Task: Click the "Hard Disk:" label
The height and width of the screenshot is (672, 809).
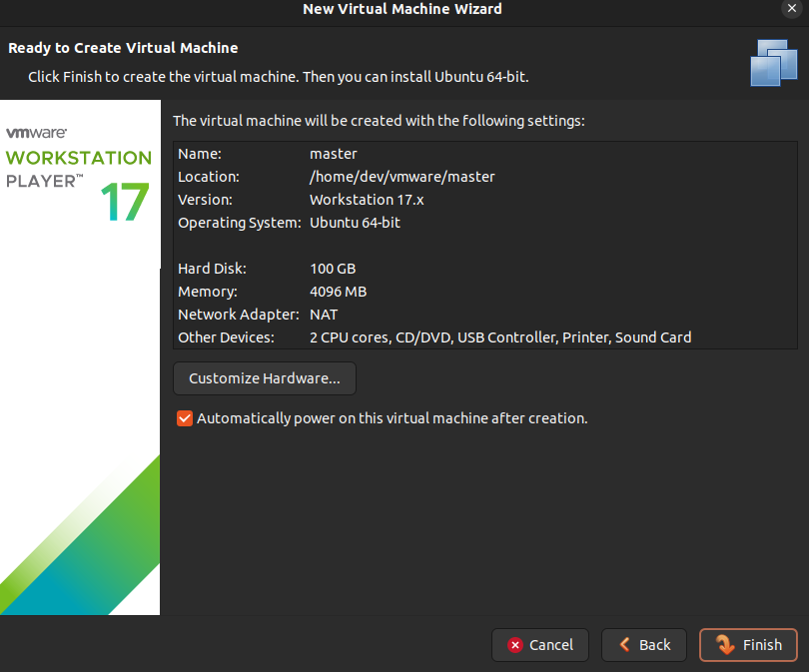Action: 212,269
